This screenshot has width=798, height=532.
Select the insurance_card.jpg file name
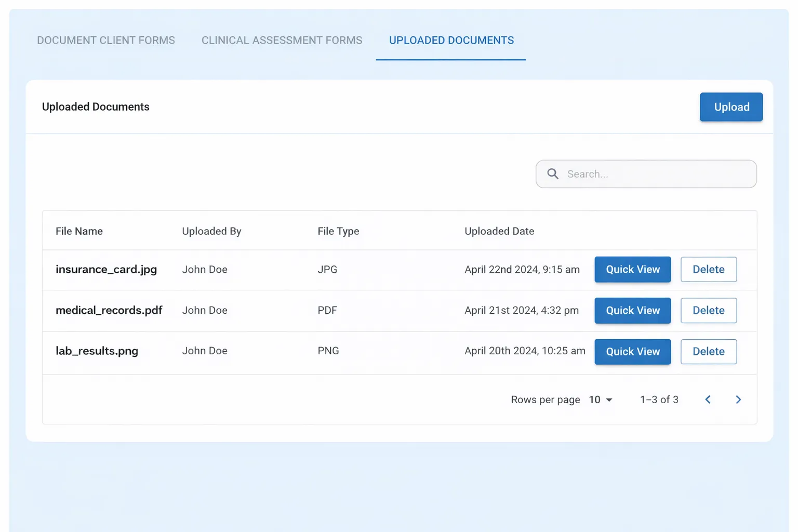[106, 270]
